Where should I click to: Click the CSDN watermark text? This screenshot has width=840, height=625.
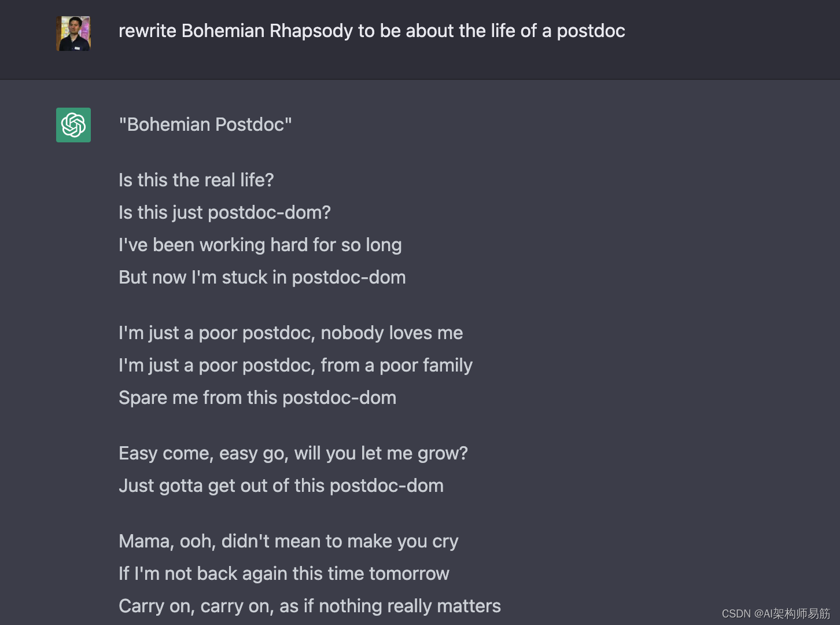pos(775,613)
